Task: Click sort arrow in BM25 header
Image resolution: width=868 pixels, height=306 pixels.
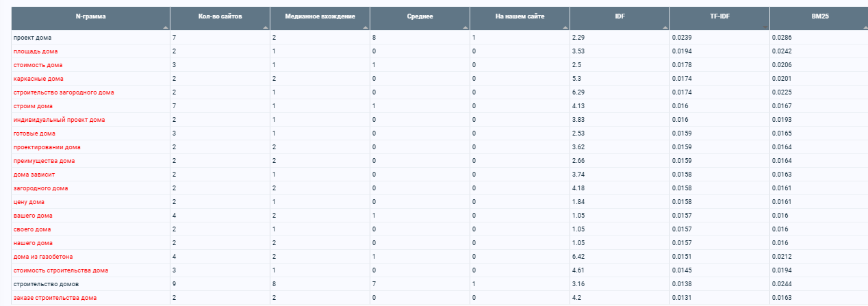Action: (x=865, y=27)
